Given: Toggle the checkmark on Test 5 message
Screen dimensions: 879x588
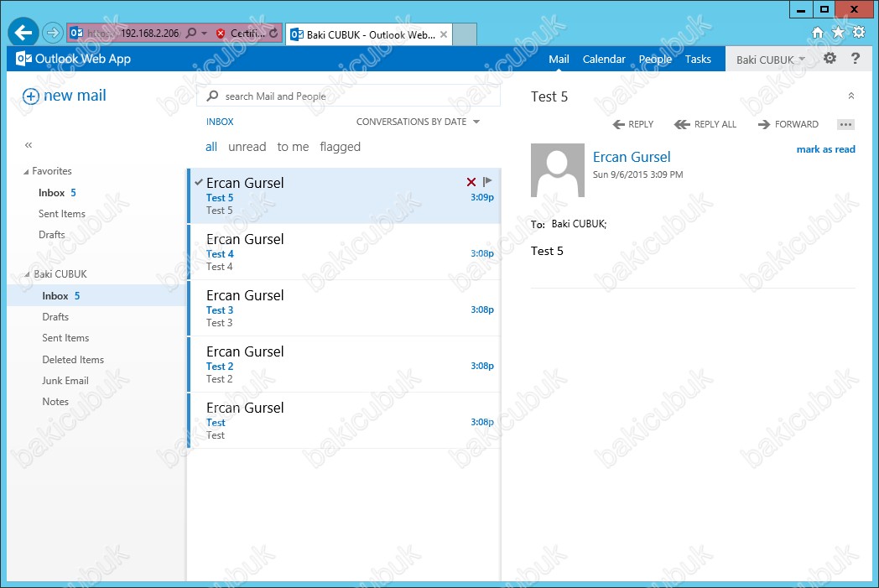Looking at the screenshot, I should coord(199,182).
